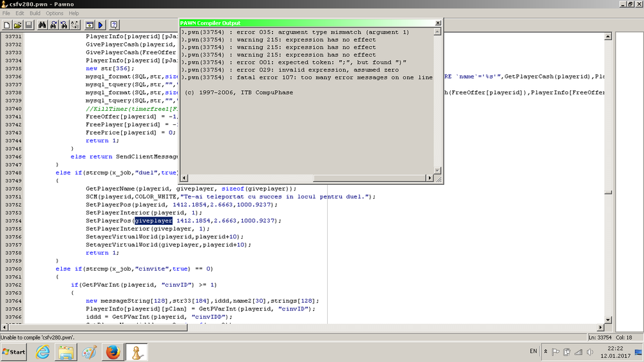Launch Internet Explorer from the taskbar

[43, 352]
